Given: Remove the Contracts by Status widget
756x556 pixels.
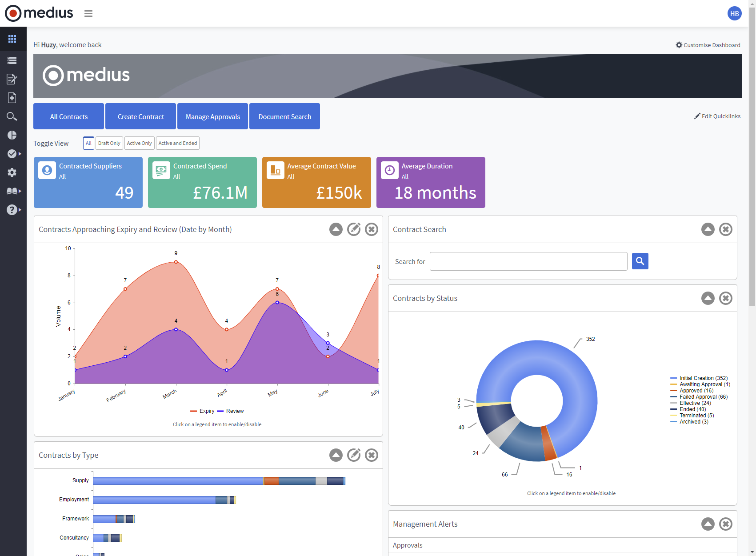Looking at the screenshot, I should (x=726, y=298).
